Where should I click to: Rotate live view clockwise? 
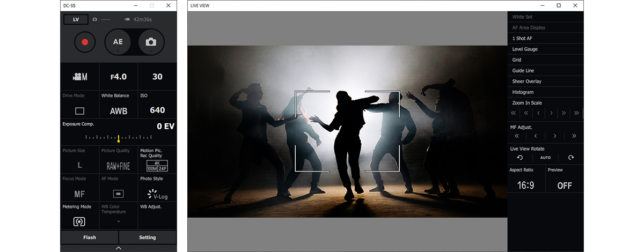coord(570,158)
